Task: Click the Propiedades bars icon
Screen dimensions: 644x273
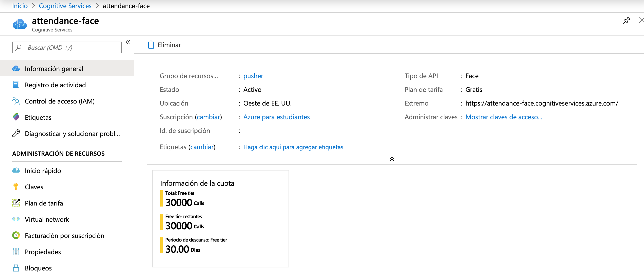Action: coord(16,251)
